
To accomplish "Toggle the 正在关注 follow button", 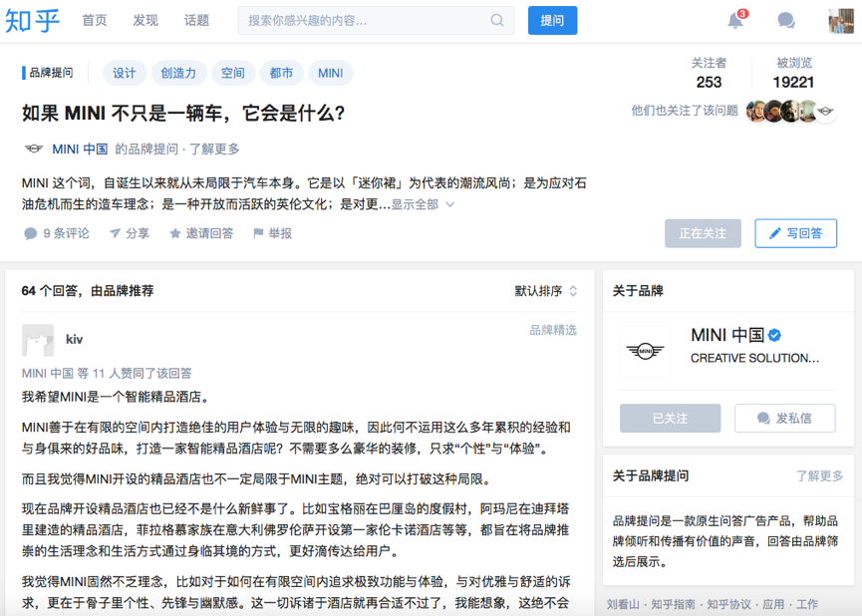I will (703, 233).
